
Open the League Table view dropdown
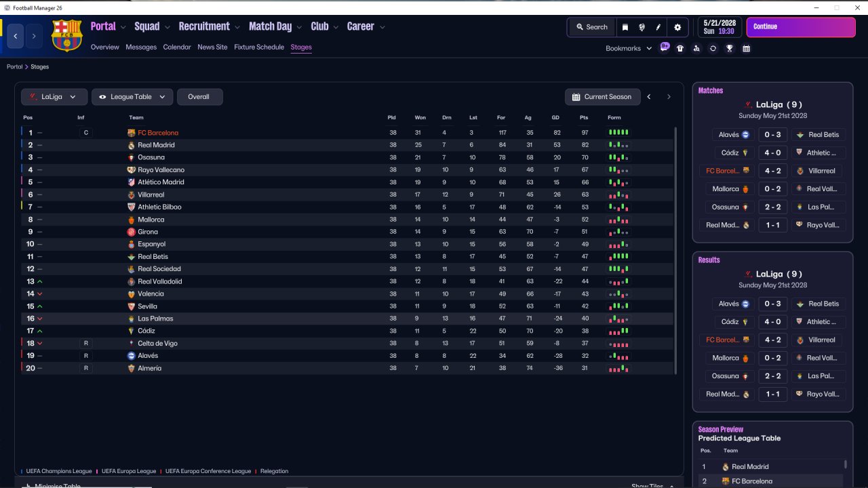coord(132,97)
